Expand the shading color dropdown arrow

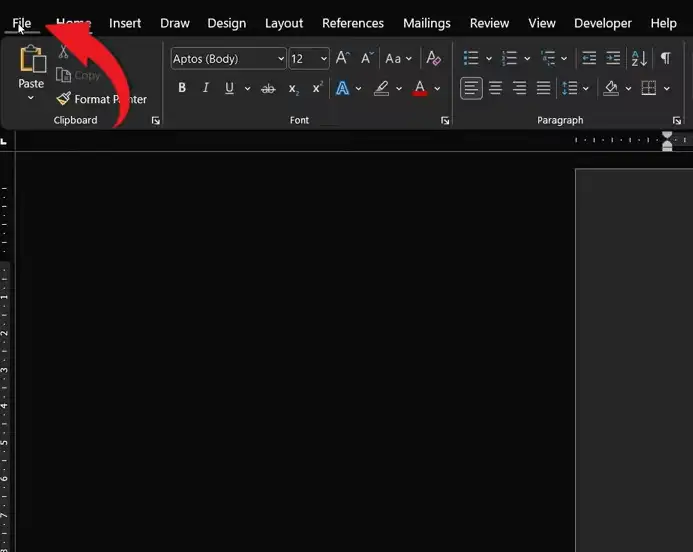tap(628, 88)
